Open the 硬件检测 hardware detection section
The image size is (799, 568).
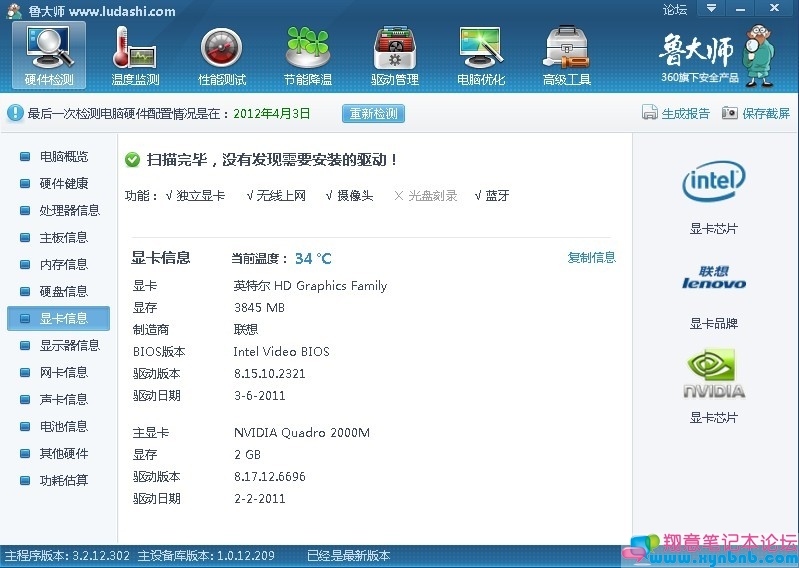(49, 56)
